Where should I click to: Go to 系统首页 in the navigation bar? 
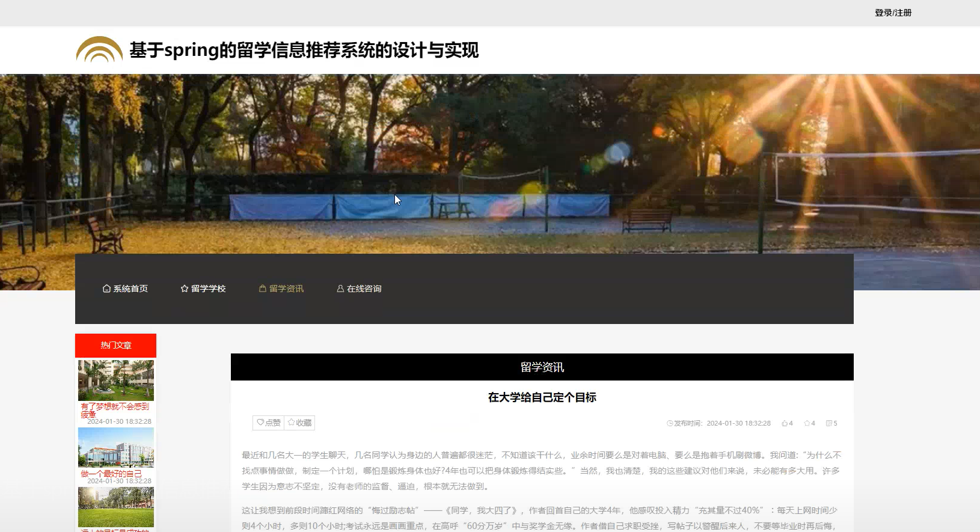click(x=125, y=289)
